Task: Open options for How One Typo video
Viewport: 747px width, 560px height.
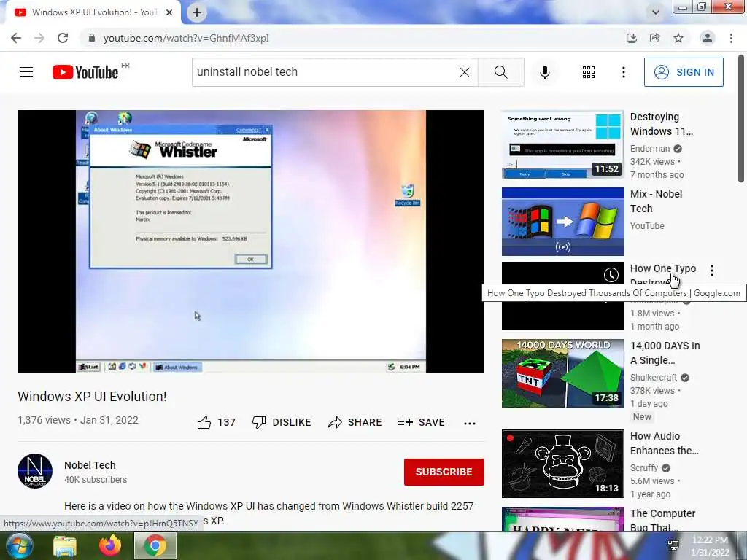Action: coord(712,271)
